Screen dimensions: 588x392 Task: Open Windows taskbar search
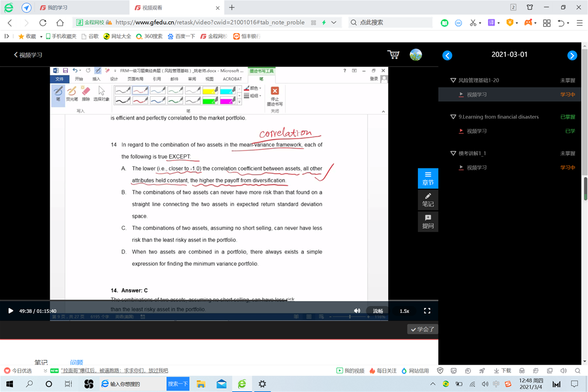tap(29, 384)
